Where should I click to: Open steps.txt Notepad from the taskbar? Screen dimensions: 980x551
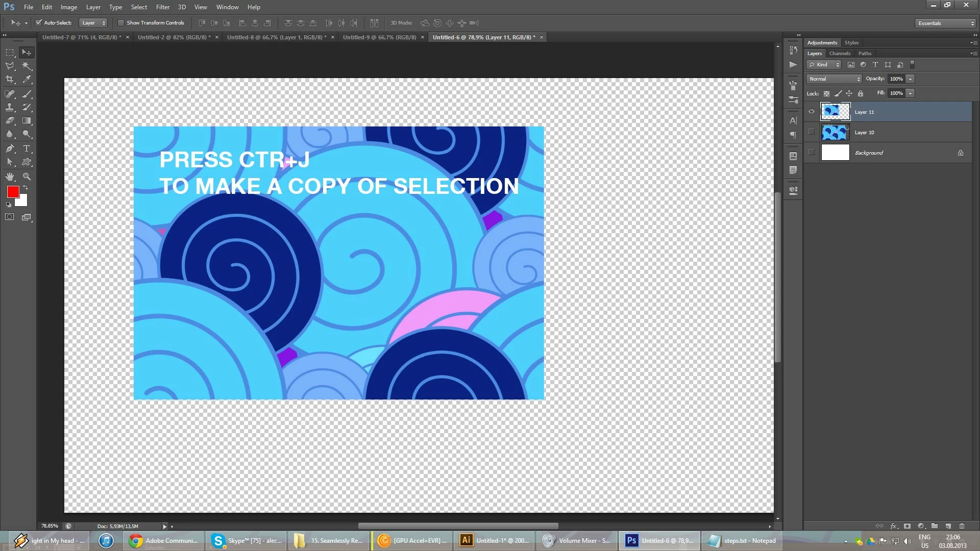744,541
